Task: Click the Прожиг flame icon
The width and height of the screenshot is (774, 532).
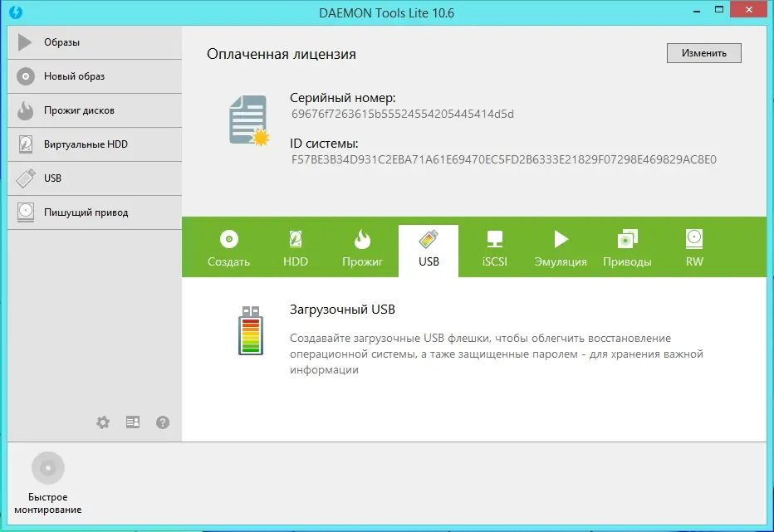Action: pos(361,241)
